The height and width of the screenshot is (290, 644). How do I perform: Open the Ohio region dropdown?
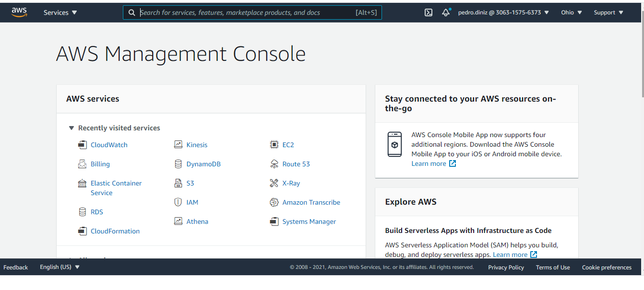point(571,12)
